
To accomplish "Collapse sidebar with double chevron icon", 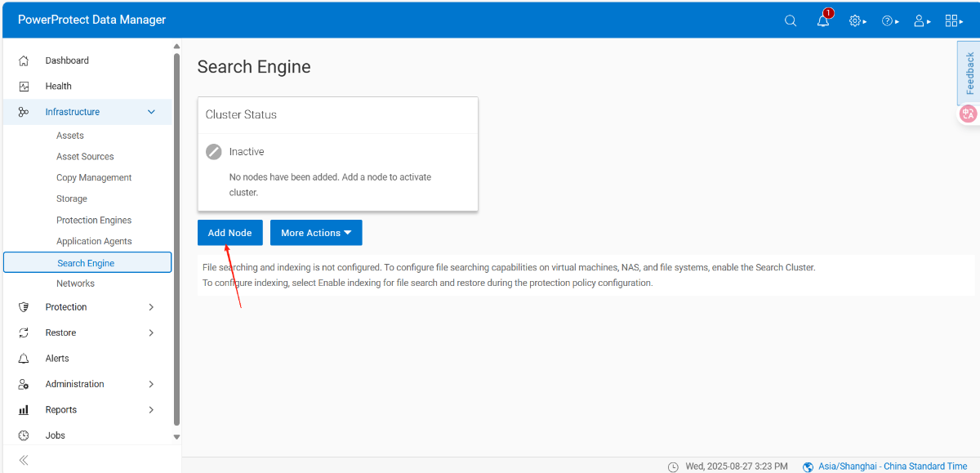I will point(24,460).
